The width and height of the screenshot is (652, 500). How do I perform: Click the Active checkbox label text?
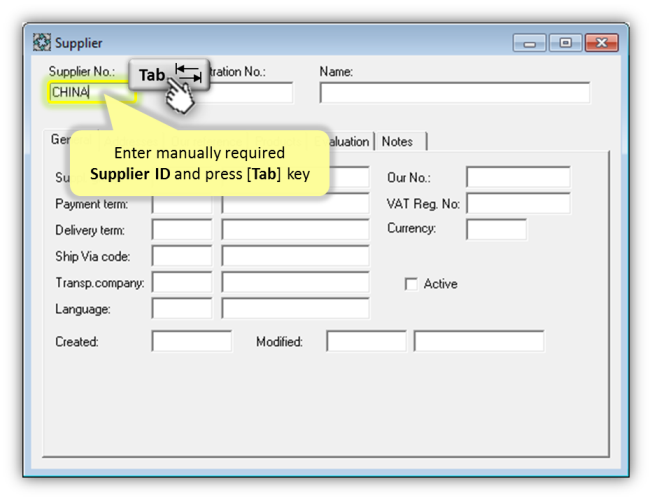pyautogui.click(x=440, y=284)
